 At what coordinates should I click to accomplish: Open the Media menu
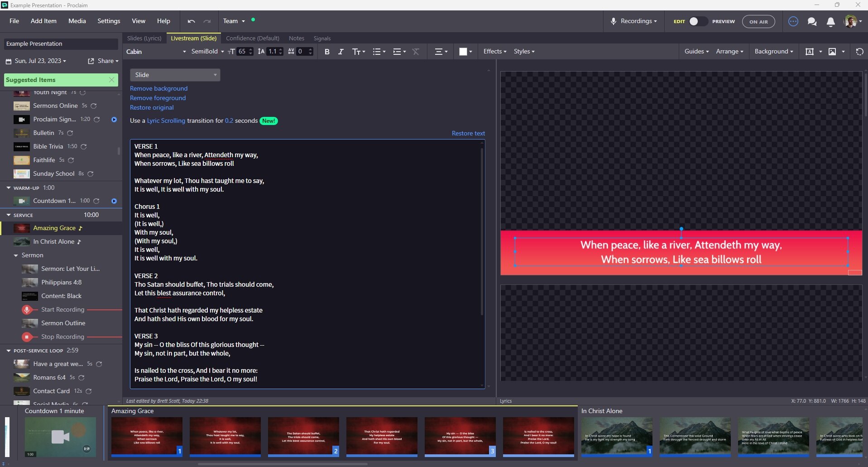click(x=77, y=21)
